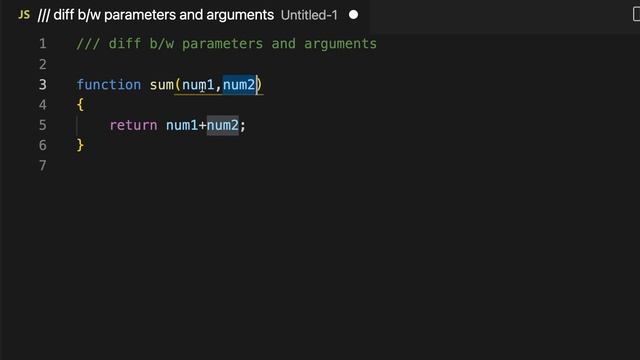Image resolution: width=640 pixels, height=360 pixels.
Task: Click line number 6 in the gutter
Action: click(42, 145)
